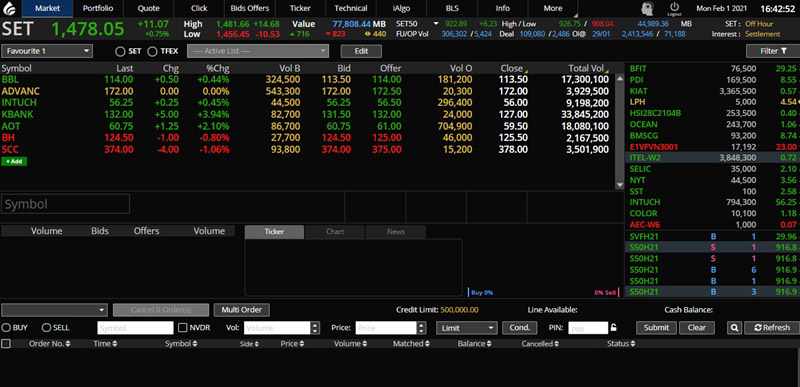800x387 pixels.
Task: Open the iAlgo tab
Action: coord(402,8)
